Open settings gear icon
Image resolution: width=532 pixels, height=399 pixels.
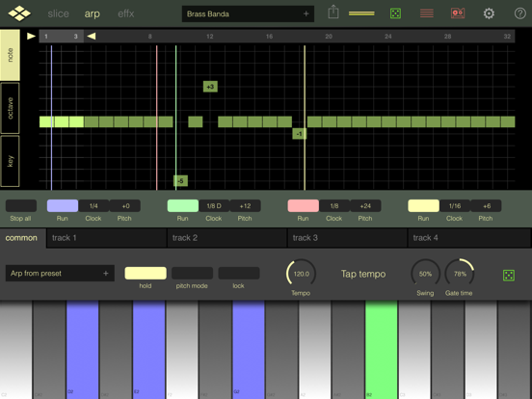[x=489, y=13]
